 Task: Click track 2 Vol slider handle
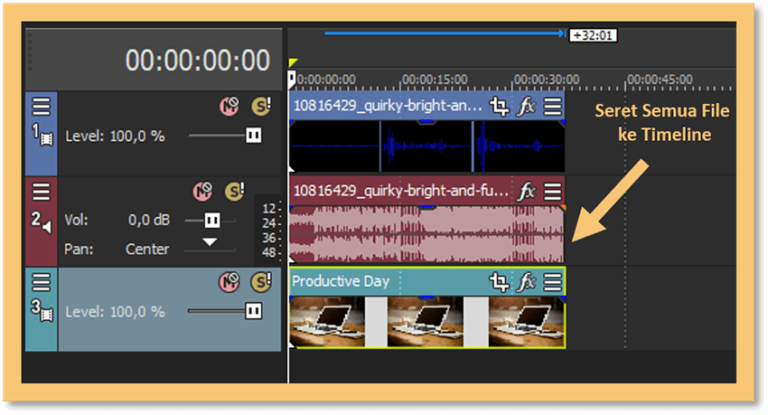[212, 220]
